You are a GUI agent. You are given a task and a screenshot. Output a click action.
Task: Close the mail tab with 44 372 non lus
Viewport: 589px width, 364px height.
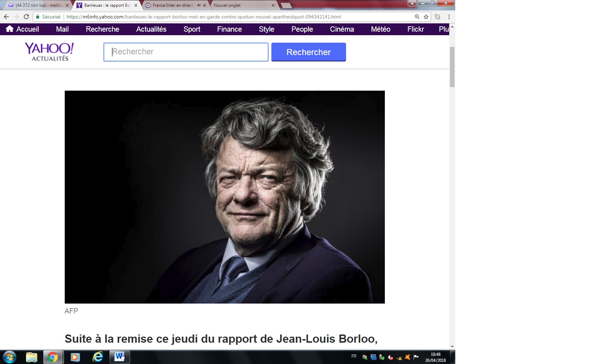[67, 5]
